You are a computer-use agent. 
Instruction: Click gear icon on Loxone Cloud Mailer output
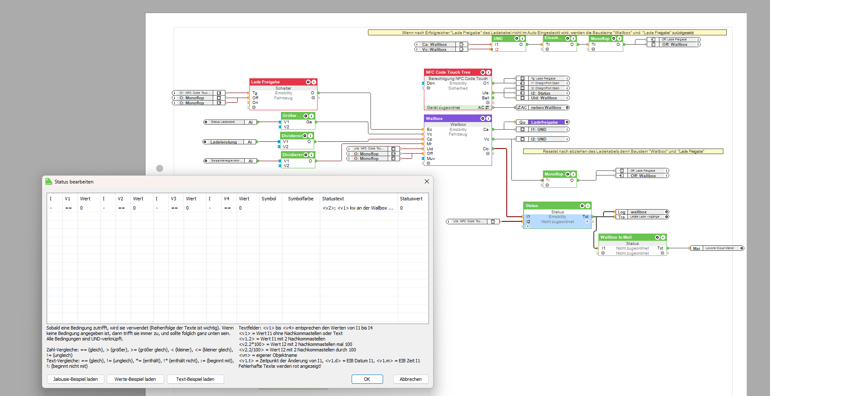click(x=742, y=248)
